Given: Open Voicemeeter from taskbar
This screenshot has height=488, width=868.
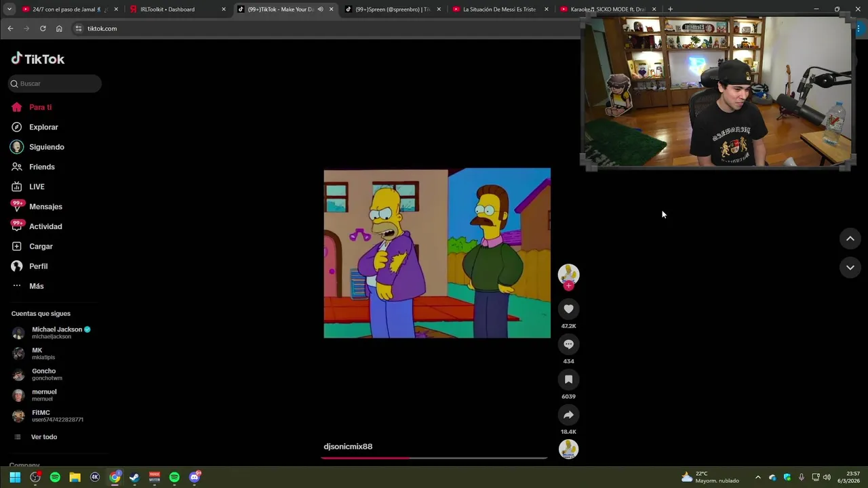Looking at the screenshot, I should (x=155, y=477).
